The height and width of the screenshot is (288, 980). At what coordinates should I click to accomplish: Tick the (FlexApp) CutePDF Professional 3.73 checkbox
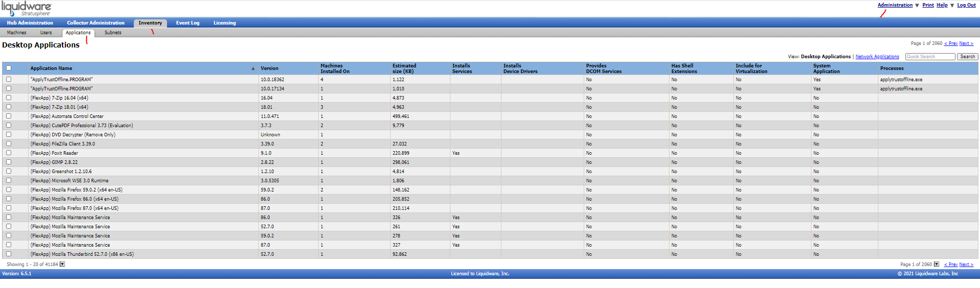(x=9, y=125)
